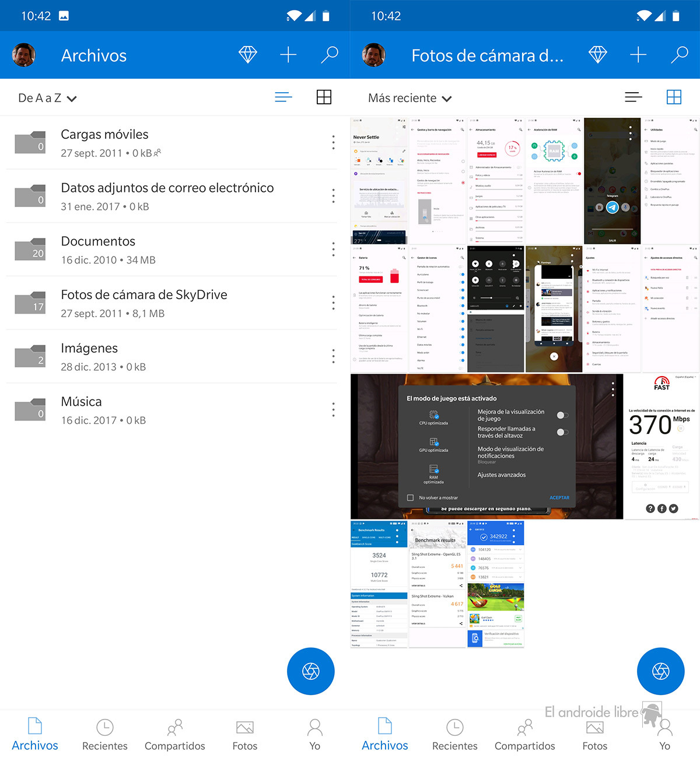700x758 pixels.
Task: Open search in the Fotos de cámara screen
Action: point(680,55)
